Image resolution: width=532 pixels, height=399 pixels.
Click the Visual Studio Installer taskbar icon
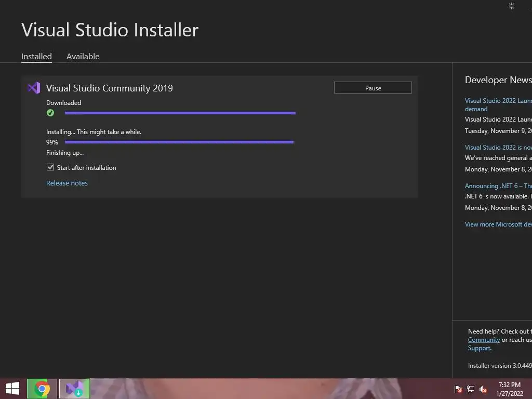(x=74, y=389)
